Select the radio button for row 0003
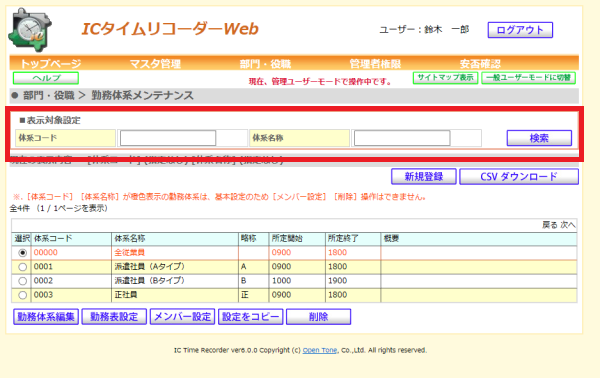Screen dimensions: 600x378 click(x=23, y=295)
